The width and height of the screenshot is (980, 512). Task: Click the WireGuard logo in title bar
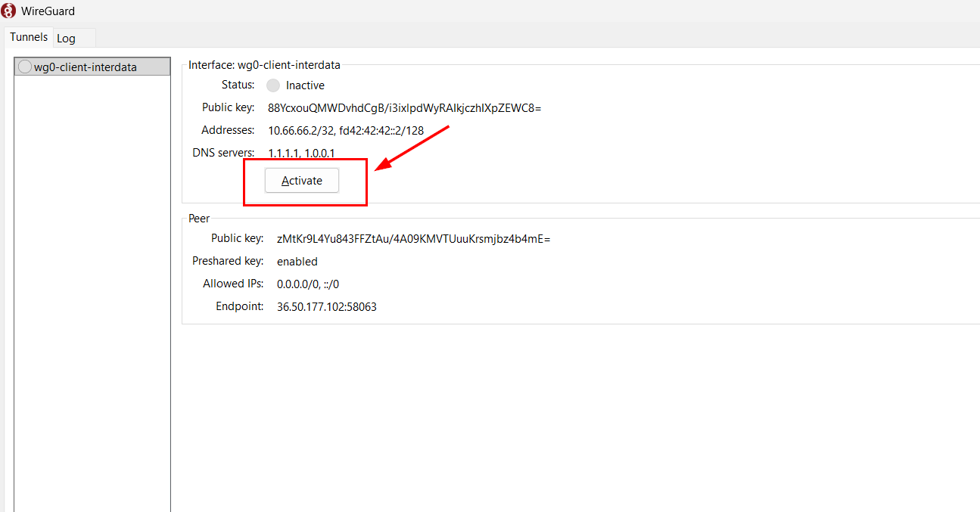pos(8,11)
